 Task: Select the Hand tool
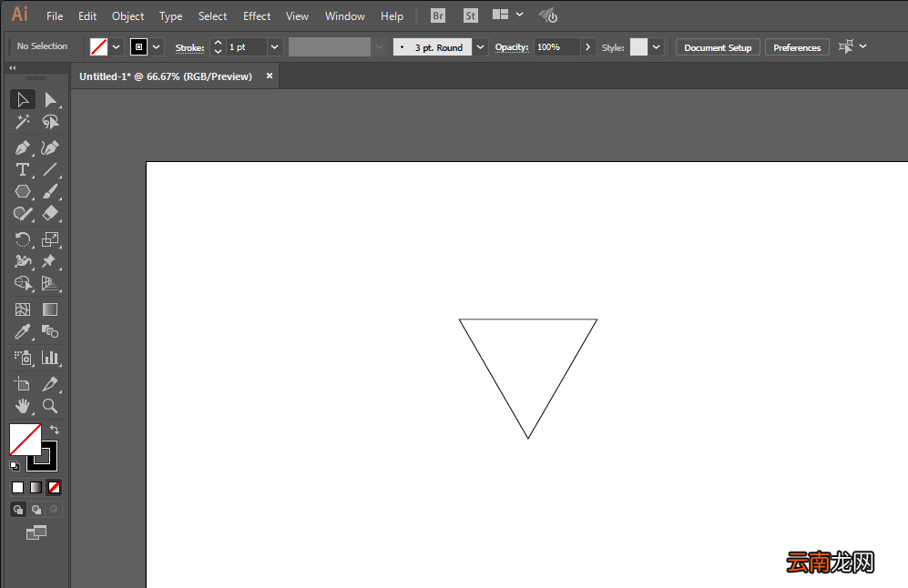[23, 406]
